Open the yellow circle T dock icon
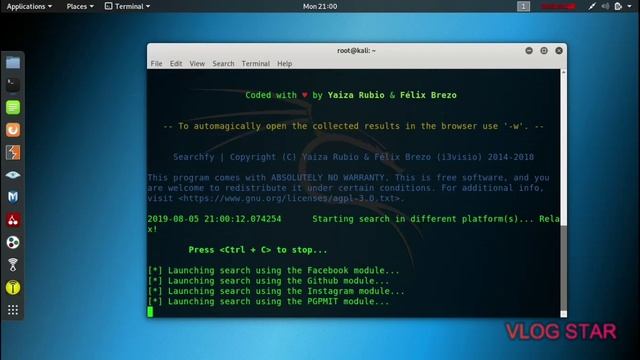The height and width of the screenshot is (360, 640). tap(13, 288)
